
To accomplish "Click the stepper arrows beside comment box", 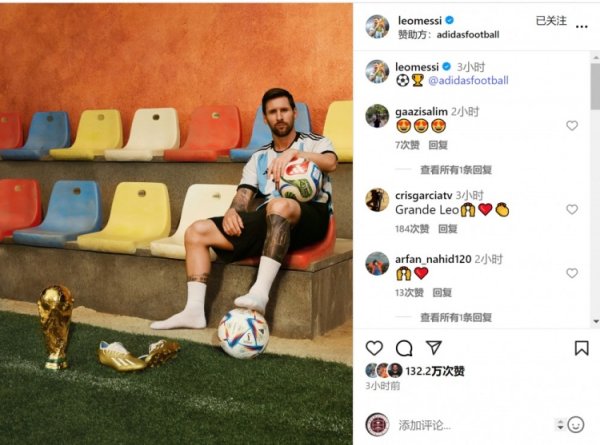I will (x=560, y=425).
